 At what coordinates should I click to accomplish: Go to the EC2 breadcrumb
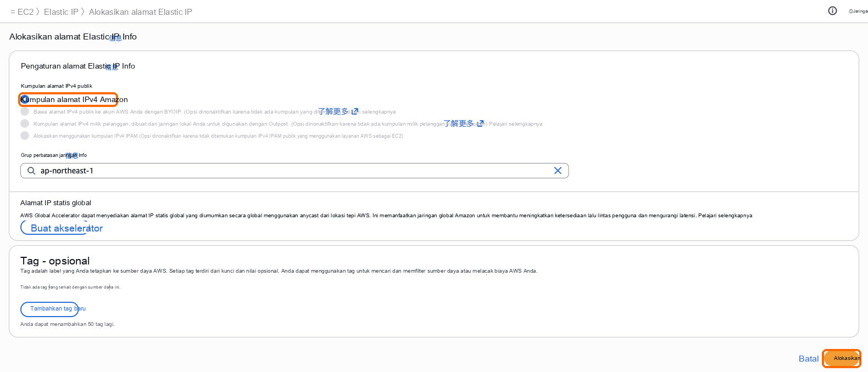[x=25, y=12]
